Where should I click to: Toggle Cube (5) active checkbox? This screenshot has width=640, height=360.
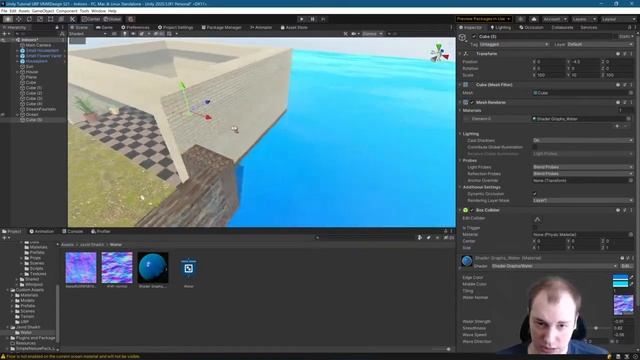click(x=474, y=36)
